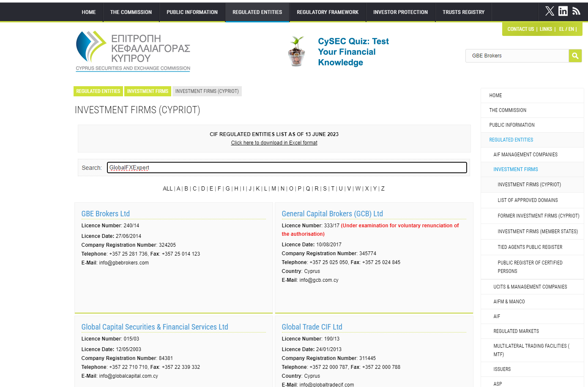Open Regulatory Framework top menu
The width and height of the screenshot is (588, 387).
[328, 12]
